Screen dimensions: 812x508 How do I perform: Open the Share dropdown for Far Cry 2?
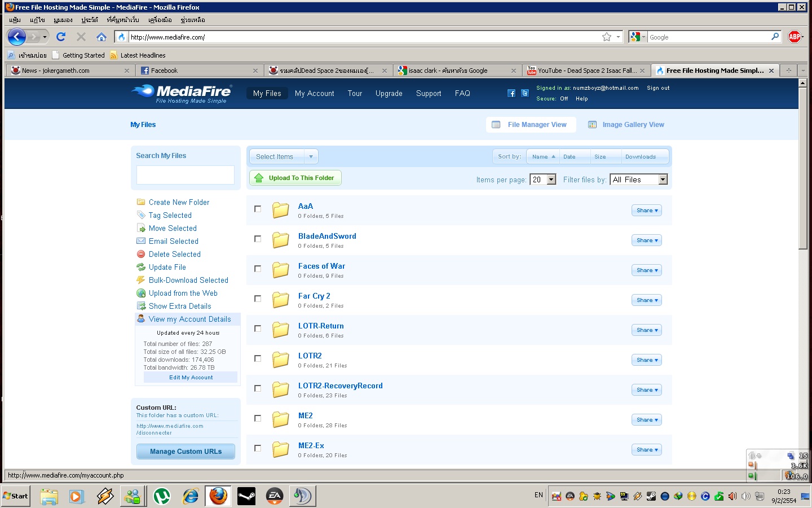(647, 300)
